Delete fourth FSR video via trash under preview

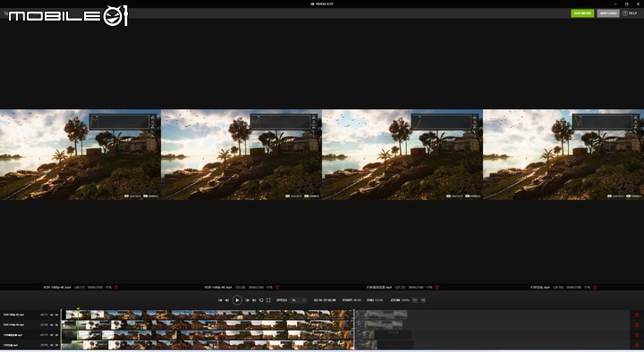tap(595, 287)
